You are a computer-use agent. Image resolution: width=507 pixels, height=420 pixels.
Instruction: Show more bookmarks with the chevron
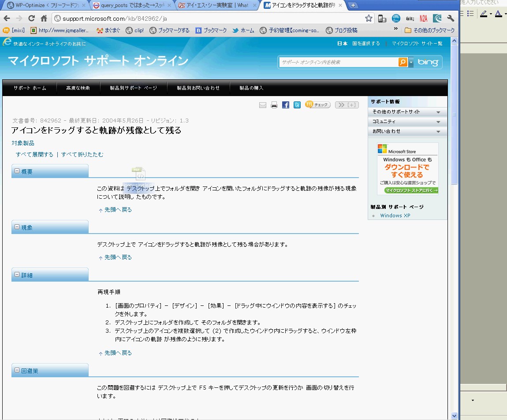click(x=395, y=29)
